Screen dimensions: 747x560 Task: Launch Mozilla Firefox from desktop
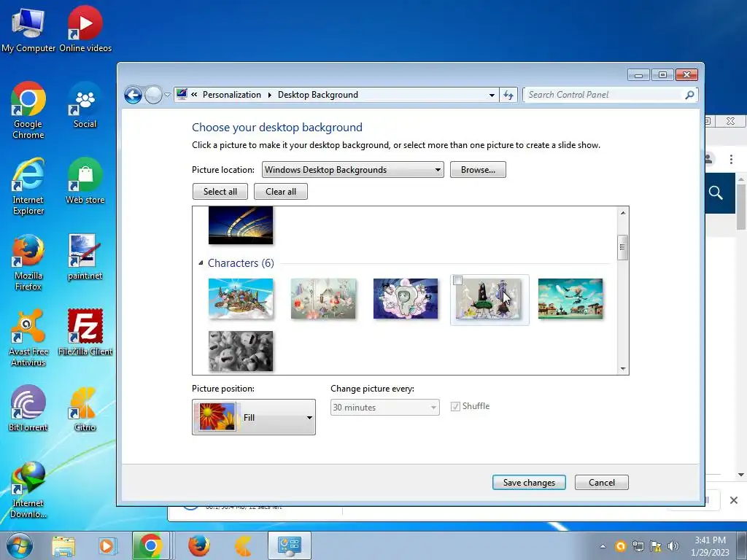tap(28, 262)
